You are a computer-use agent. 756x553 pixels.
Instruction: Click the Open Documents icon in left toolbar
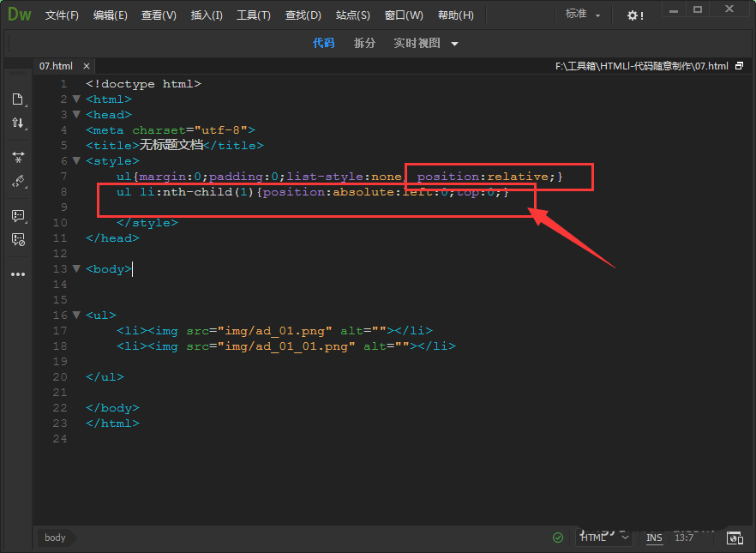(x=17, y=99)
